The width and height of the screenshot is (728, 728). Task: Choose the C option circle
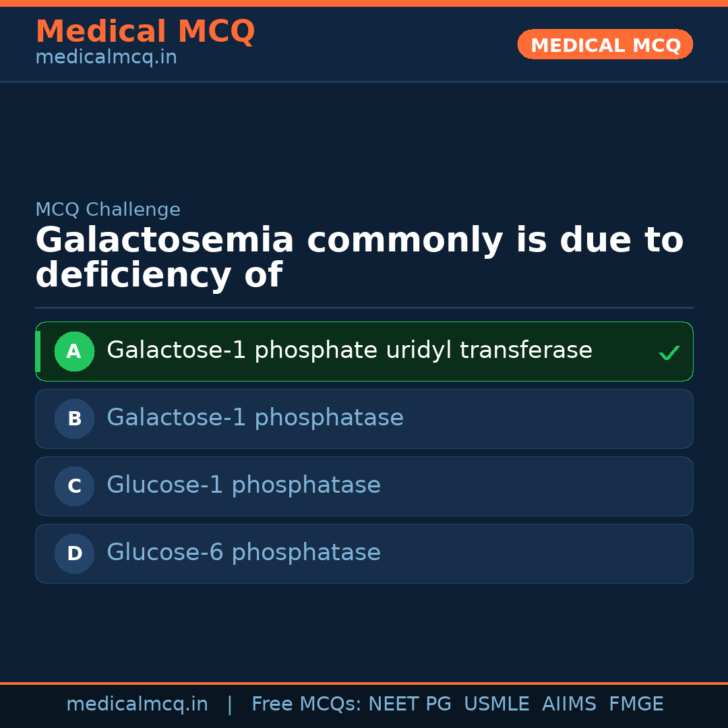point(74,486)
